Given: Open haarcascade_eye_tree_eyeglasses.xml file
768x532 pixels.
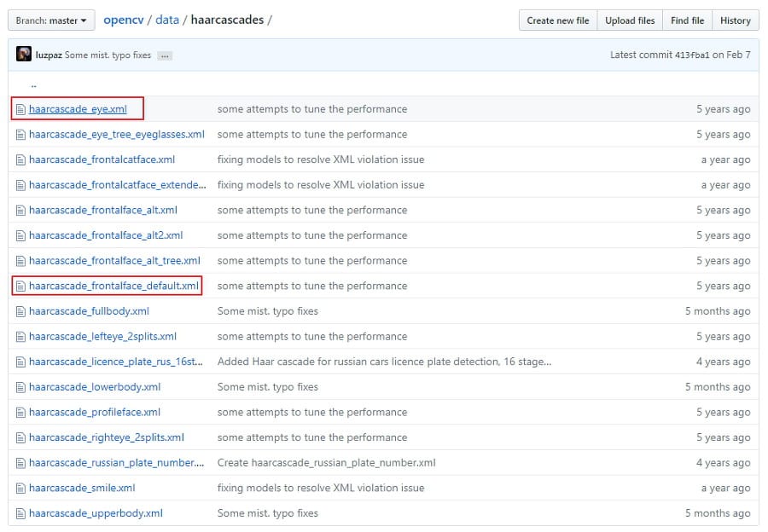Looking at the screenshot, I should [117, 135].
